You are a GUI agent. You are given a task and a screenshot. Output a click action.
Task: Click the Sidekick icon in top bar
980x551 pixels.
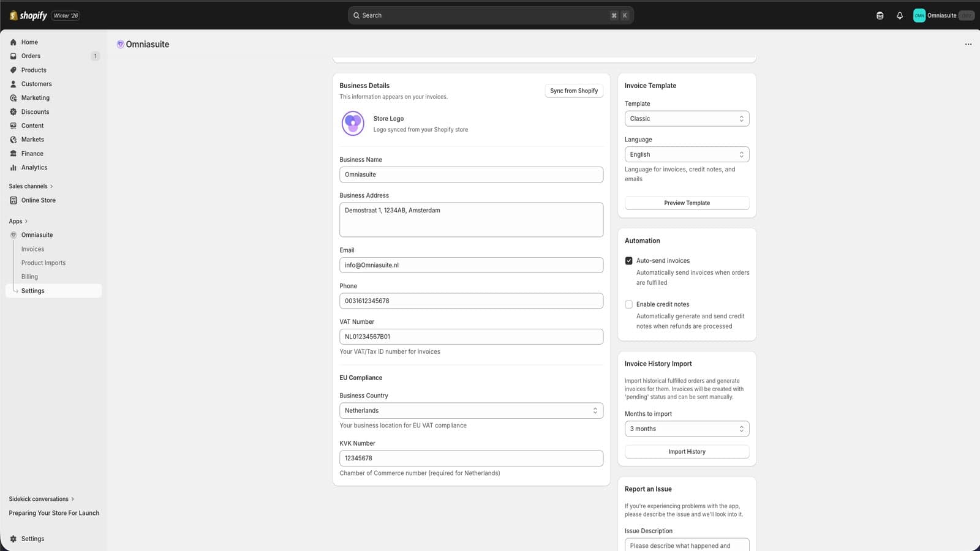(x=880, y=16)
